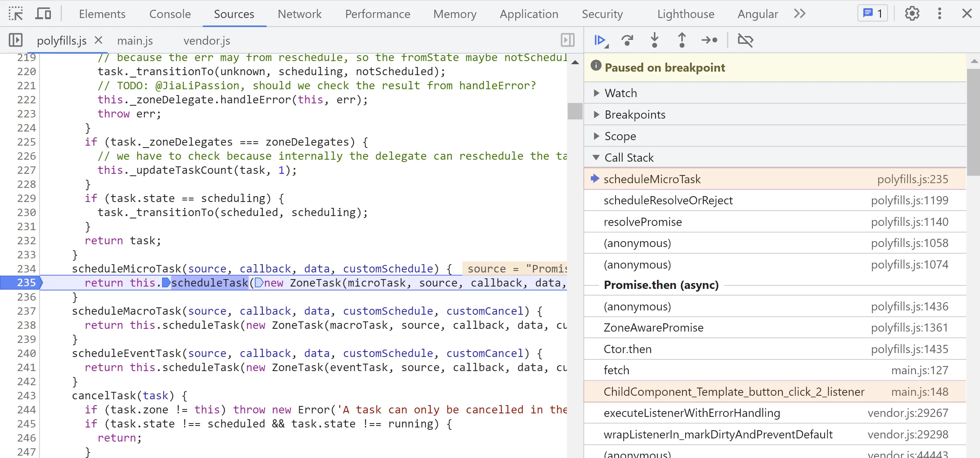
Task: Click the Paused on breakpoint info icon
Action: 596,65
